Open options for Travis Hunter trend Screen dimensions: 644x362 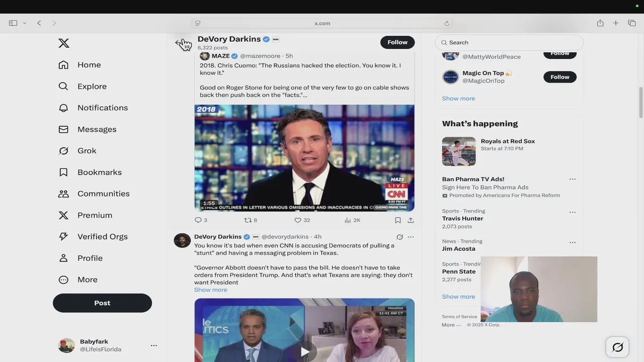pos(573,212)
